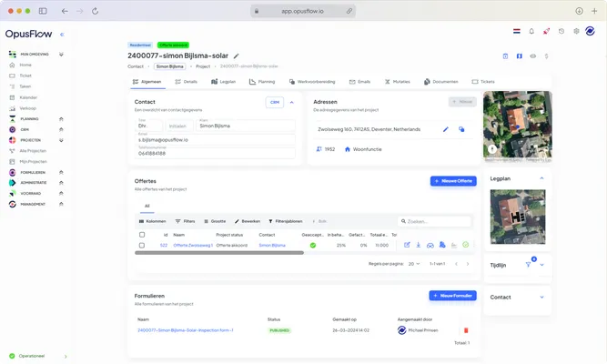
Task: Click in the Zoeken search field
Action: pyautogui.click(x=434, y=221)
